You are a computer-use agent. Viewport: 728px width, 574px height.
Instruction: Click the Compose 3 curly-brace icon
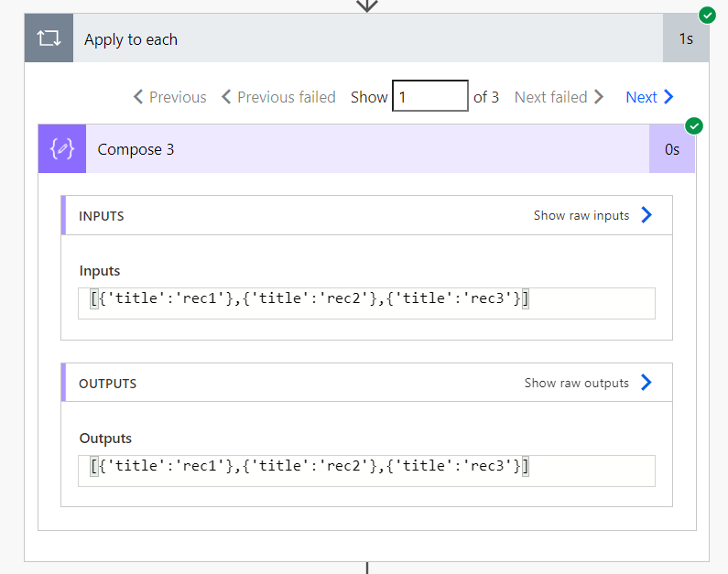62,149
